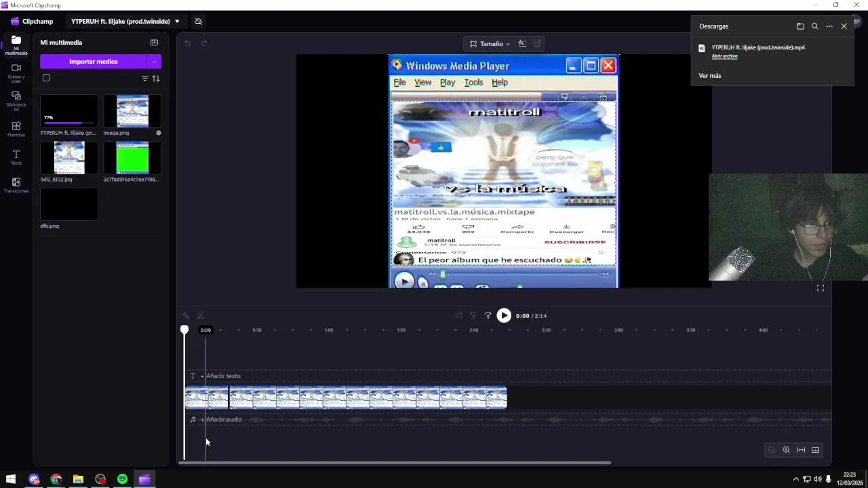Open the Transiciones sidebar tab

tap(16, 185)
